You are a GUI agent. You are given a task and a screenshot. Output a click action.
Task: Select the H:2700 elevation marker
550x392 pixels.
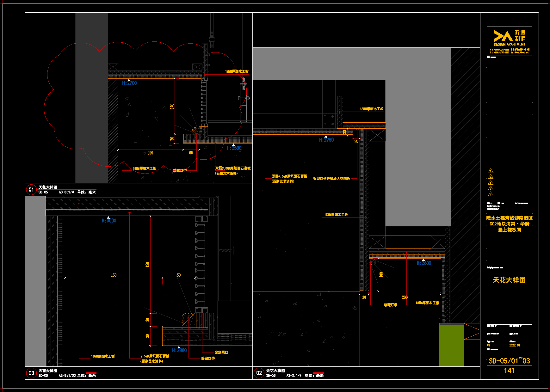coord(129,83)
